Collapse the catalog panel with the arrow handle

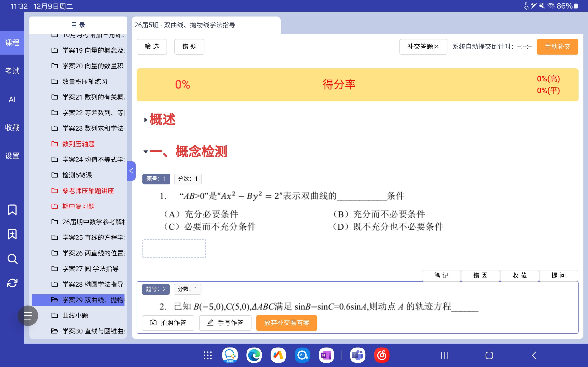(131, 171)
